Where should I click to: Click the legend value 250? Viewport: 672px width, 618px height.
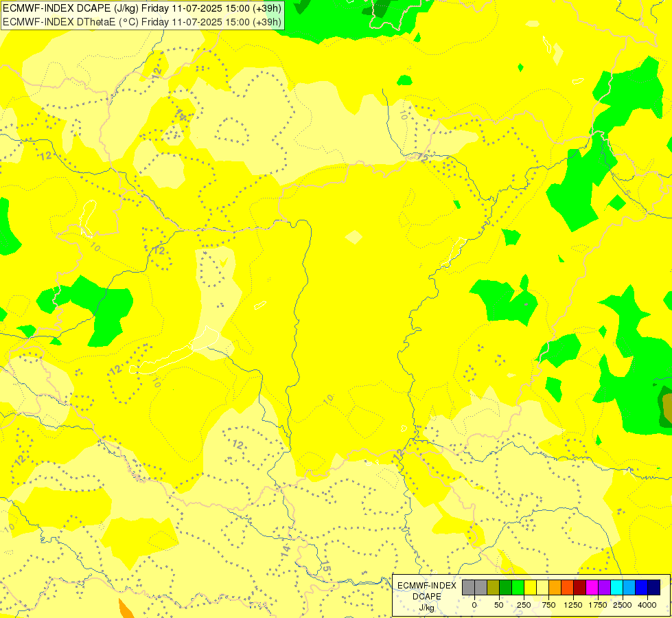tap(524, 605)
